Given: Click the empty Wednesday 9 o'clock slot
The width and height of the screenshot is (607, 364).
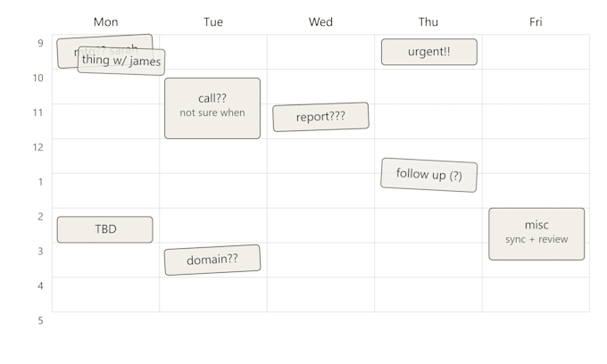Looking at the screenshot, I should (320, 52).
